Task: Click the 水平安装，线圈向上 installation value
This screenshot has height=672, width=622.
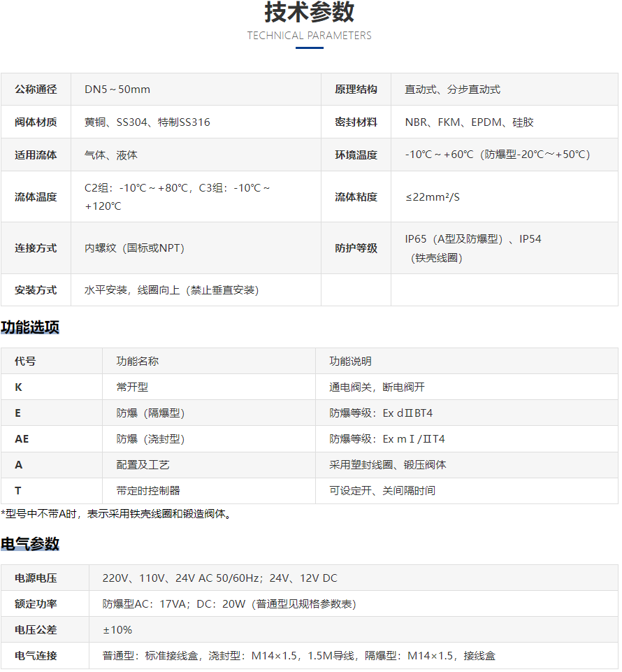Action: [x=172, y=290]
